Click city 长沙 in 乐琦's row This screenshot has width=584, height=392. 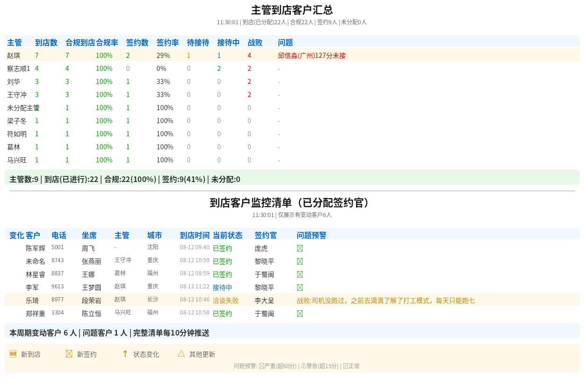click(x=153, y=299)
